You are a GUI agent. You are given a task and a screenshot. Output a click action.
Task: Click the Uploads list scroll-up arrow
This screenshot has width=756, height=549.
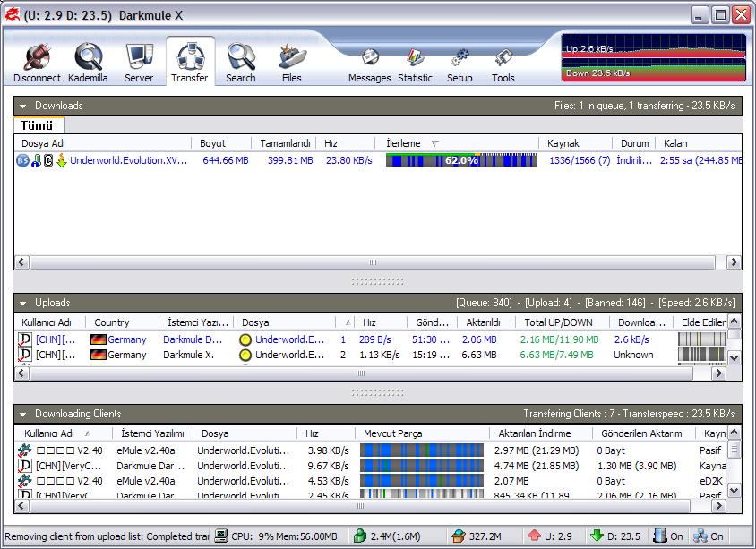[734, 322]
